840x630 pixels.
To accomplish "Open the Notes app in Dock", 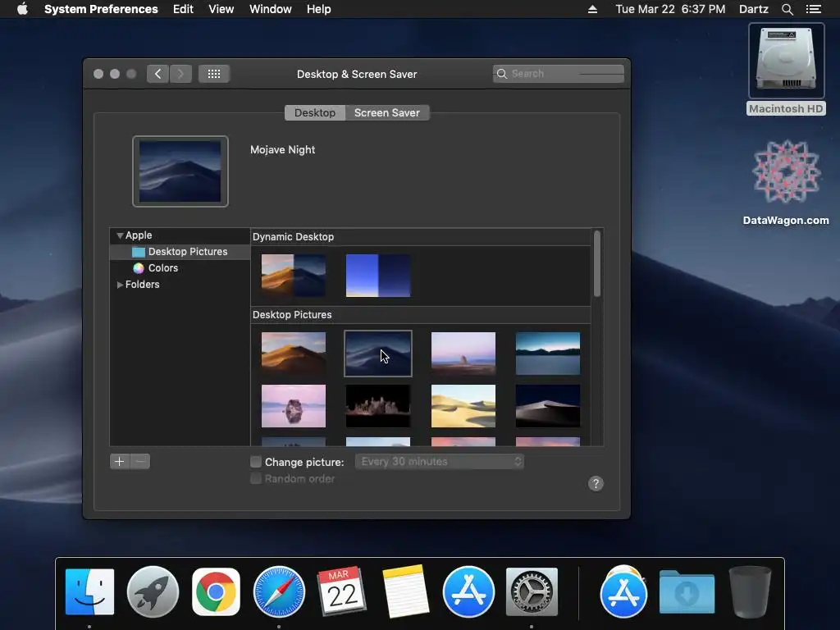I will [x=405, y=591].
